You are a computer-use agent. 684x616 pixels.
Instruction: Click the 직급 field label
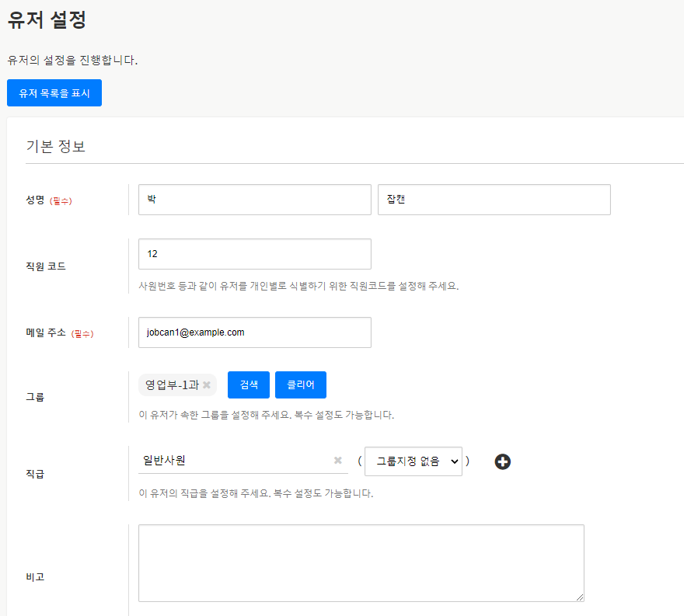[35, 473]
